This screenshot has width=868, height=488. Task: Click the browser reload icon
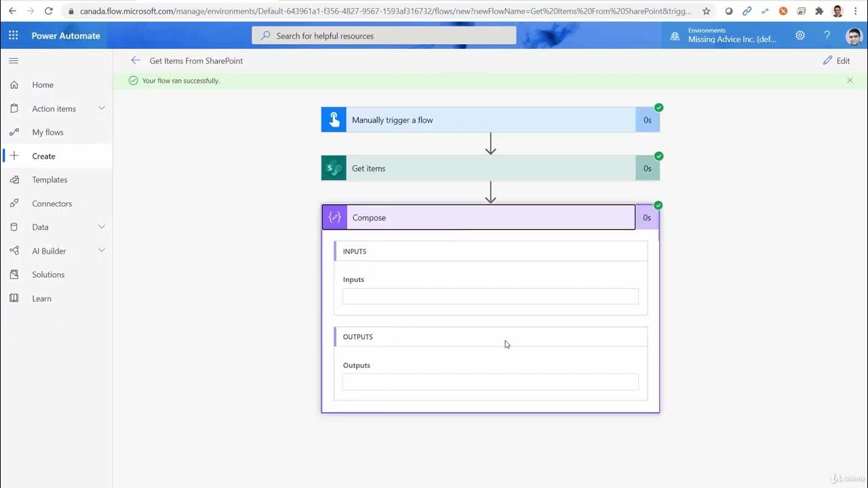pyautogui.click(x=48, y=11)
